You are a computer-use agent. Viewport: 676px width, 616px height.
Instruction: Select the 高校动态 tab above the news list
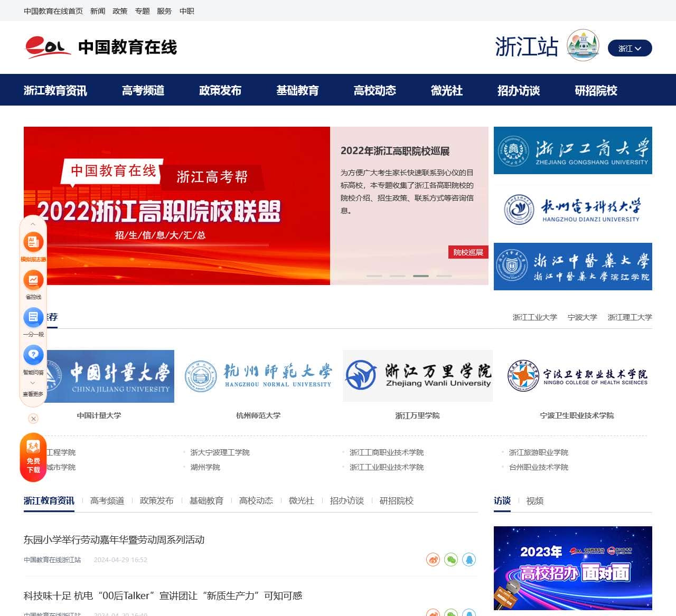pos(256,500)
